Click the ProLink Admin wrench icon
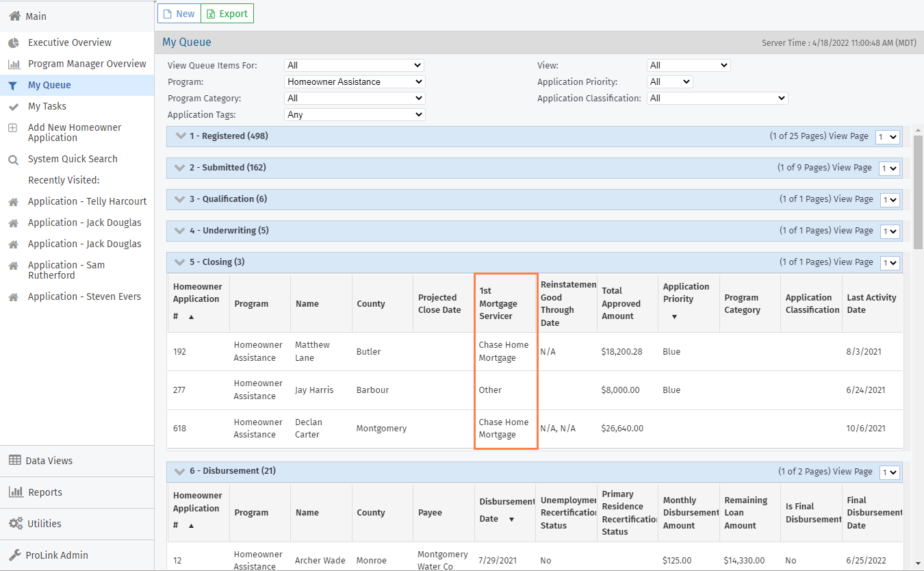This screenshot has height=571, width=924. 14,555
